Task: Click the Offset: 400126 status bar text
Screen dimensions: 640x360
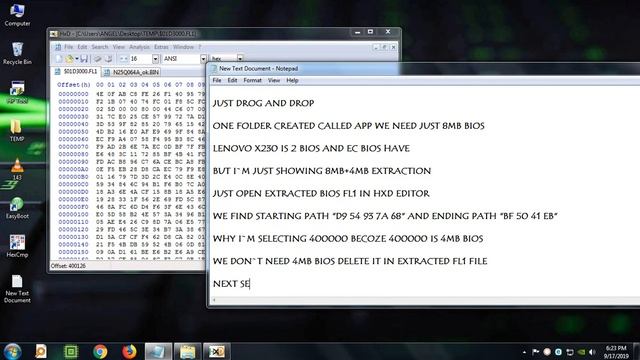Action: click(x=68, y=266)
